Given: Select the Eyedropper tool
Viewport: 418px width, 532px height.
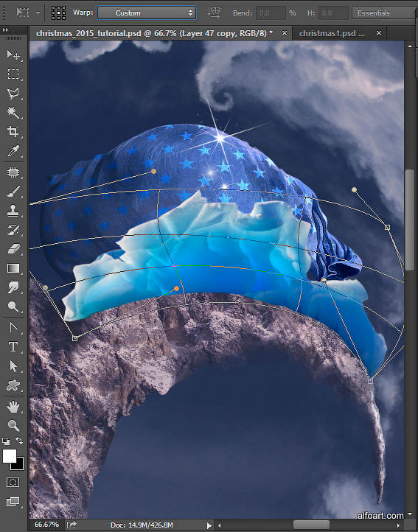Looking at the screenshot, I should click(x=13, y=150).
